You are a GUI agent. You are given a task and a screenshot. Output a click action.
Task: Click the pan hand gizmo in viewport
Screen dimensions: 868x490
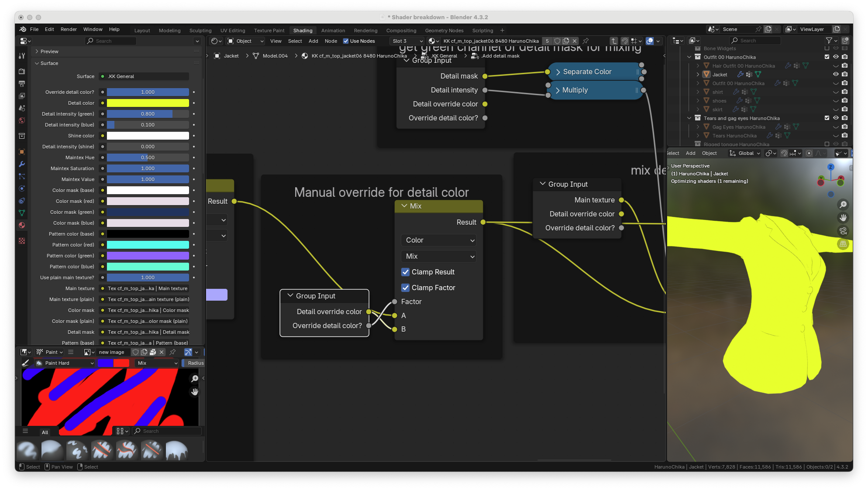(x=843, y=218)
